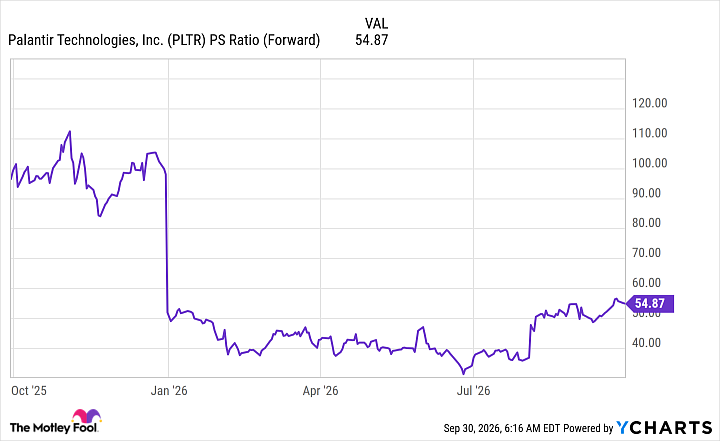720x441 pixels.
Task: Click the 70.00 y-axis label
Action: click(646, 253)
